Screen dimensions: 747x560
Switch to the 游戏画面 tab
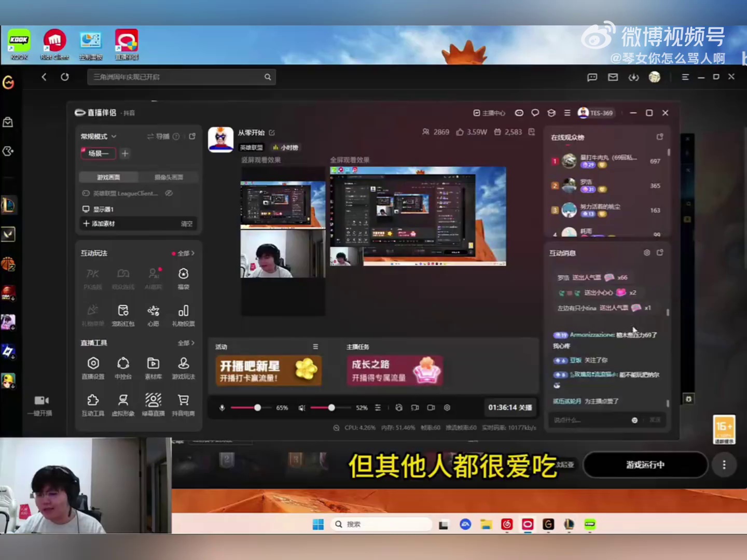tap(108, 177)
